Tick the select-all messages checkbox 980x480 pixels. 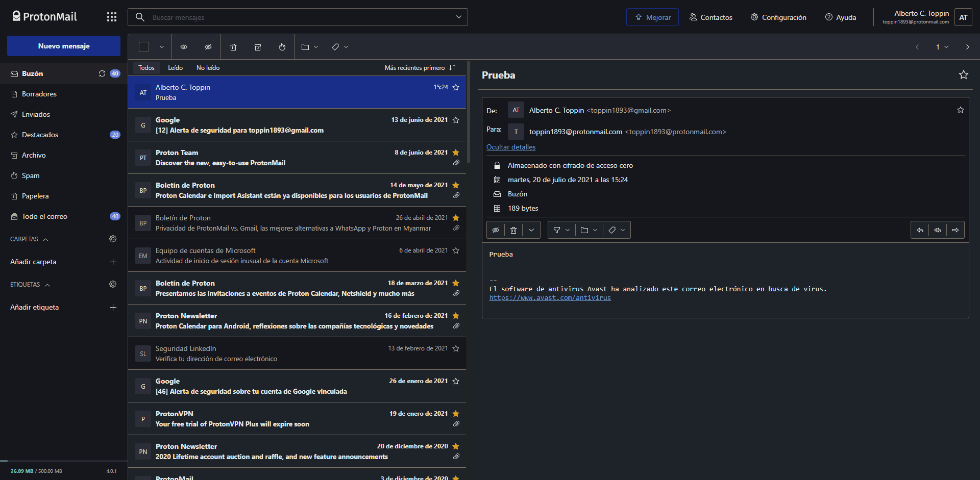[x=144, y=47]
